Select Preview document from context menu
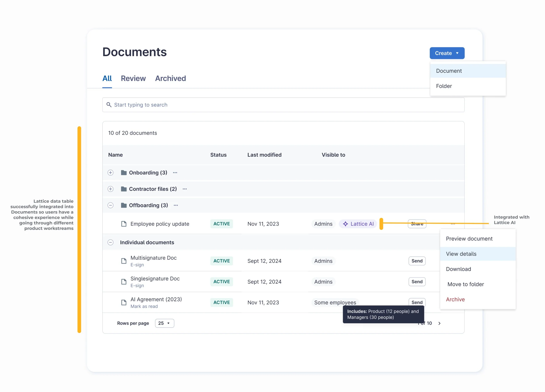Viewport: 545px width, 392px height. (x=478, y=239)
